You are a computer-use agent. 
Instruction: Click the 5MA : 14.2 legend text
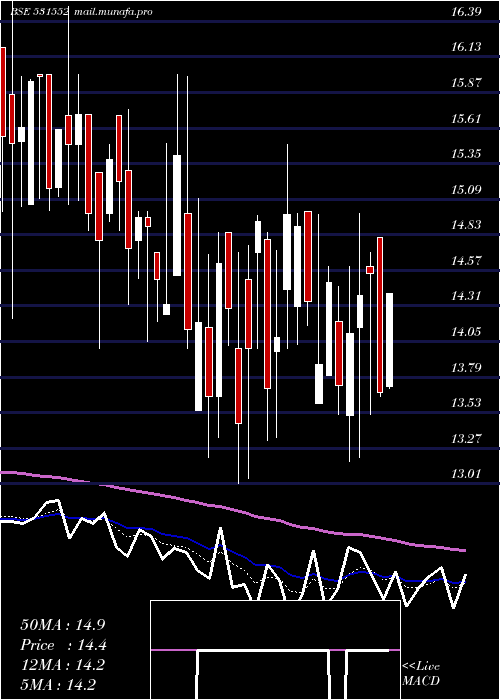point(58,685)
